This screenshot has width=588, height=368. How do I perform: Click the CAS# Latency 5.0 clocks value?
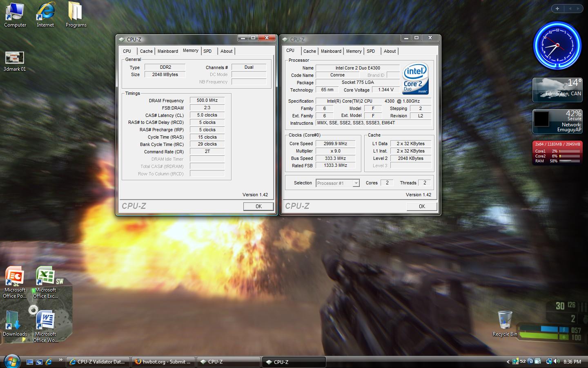tap(207, 115)
